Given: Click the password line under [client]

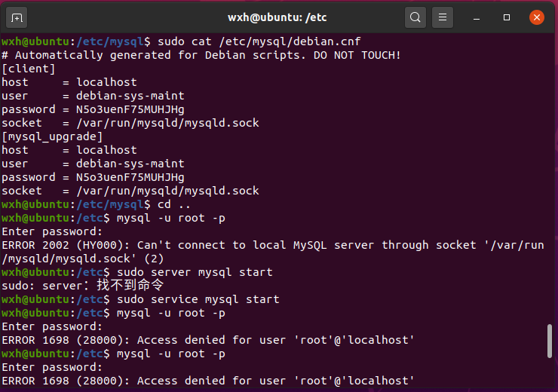Looking at the screenshot, I should coord(93,109).
